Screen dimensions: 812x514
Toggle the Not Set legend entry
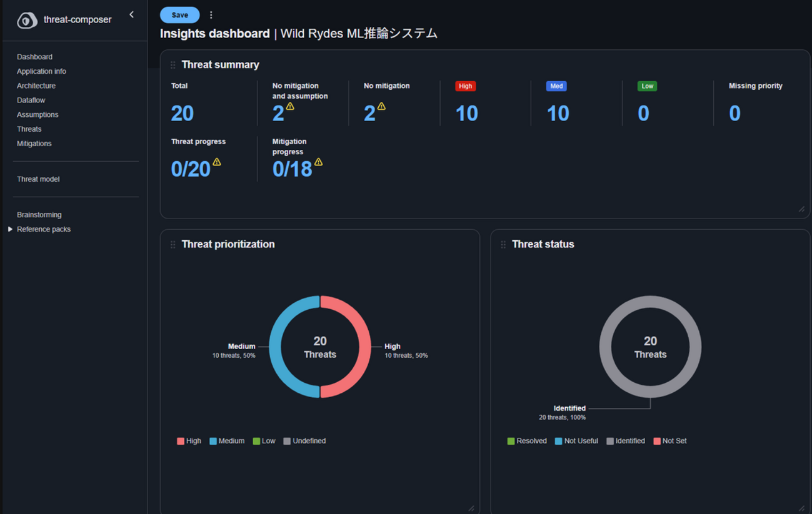(670, 441)
